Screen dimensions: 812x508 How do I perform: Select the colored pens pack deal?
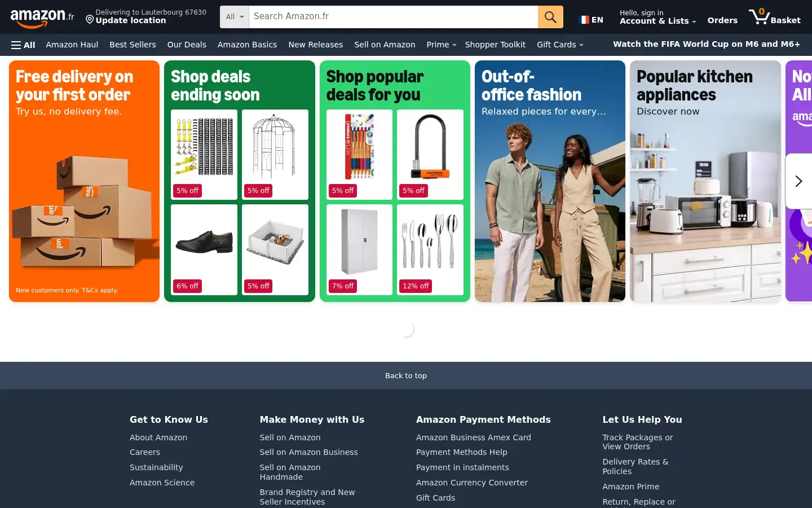(359, 154)
